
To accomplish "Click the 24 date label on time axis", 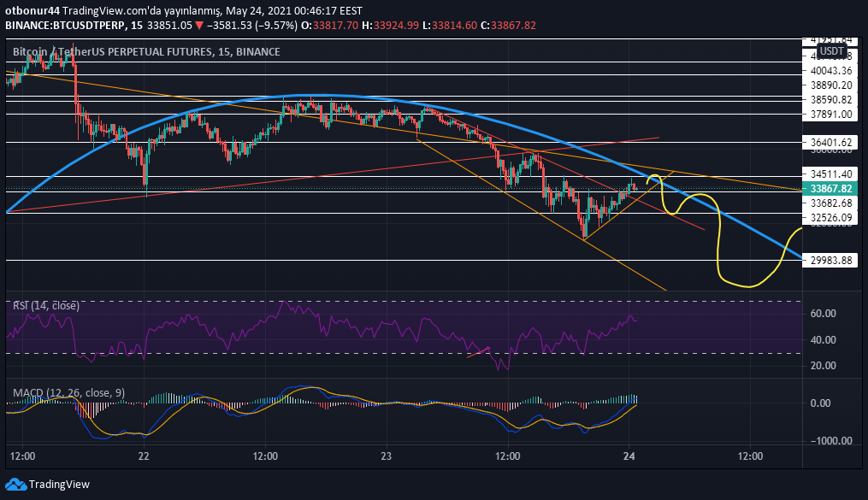I will pos(629,456).
